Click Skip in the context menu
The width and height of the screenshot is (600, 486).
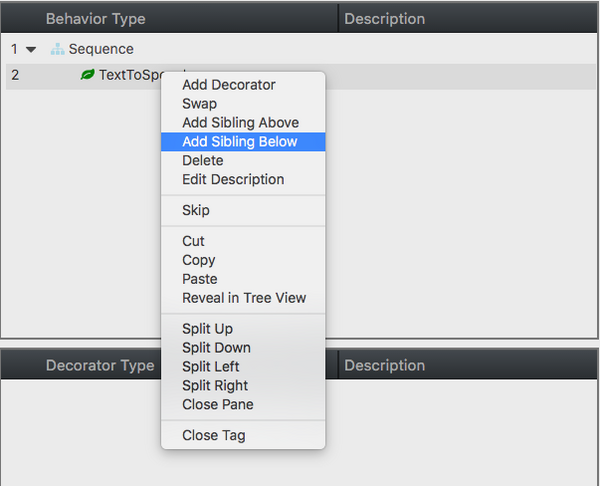196,211
